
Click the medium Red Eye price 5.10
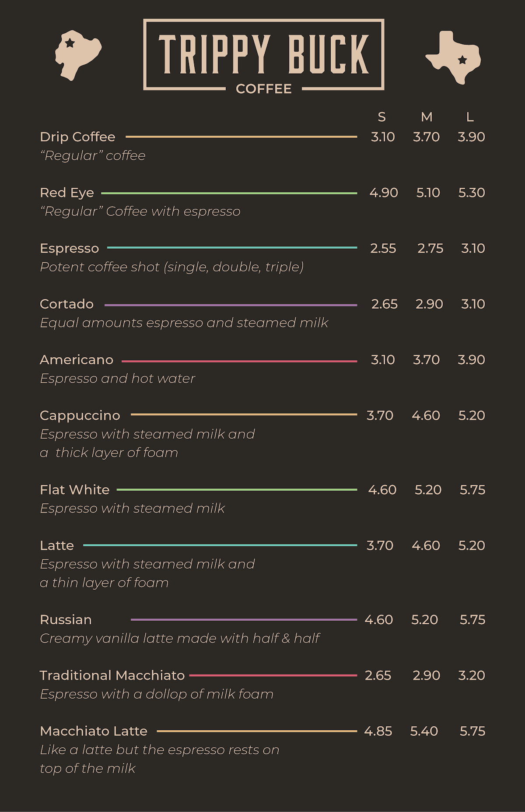click(428, 193)
